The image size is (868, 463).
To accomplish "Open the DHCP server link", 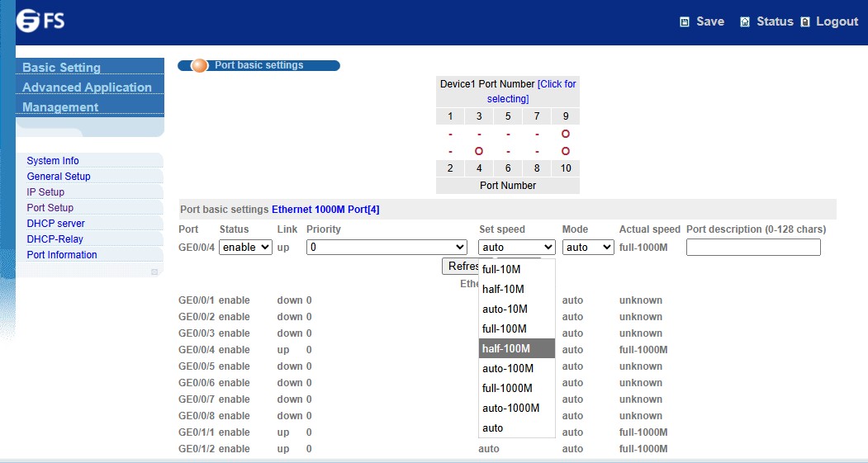I will [x=55, y=224].
